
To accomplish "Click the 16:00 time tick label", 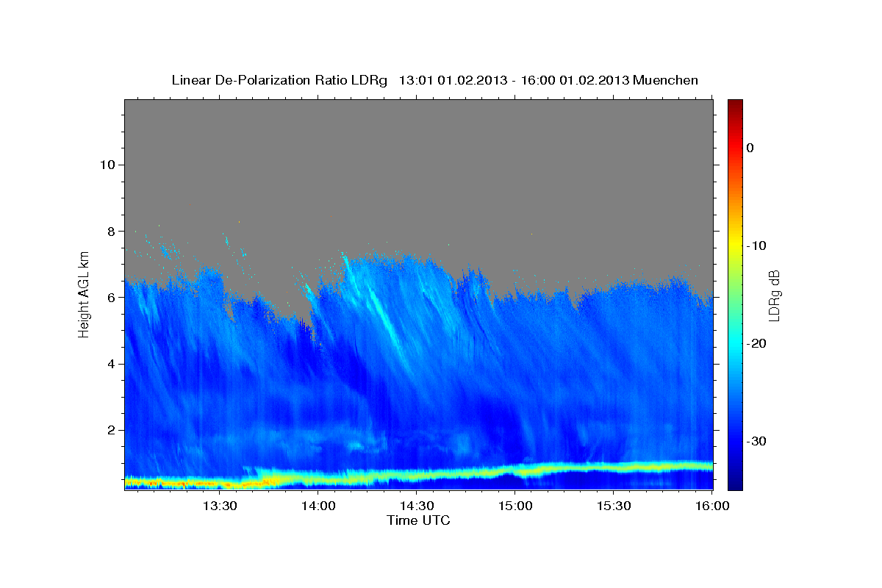I will 711,506.
